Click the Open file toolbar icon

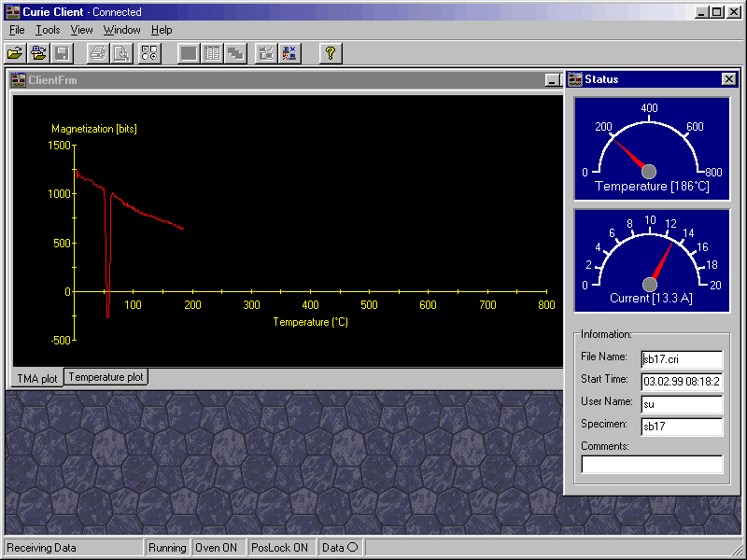tap(15, 53)
